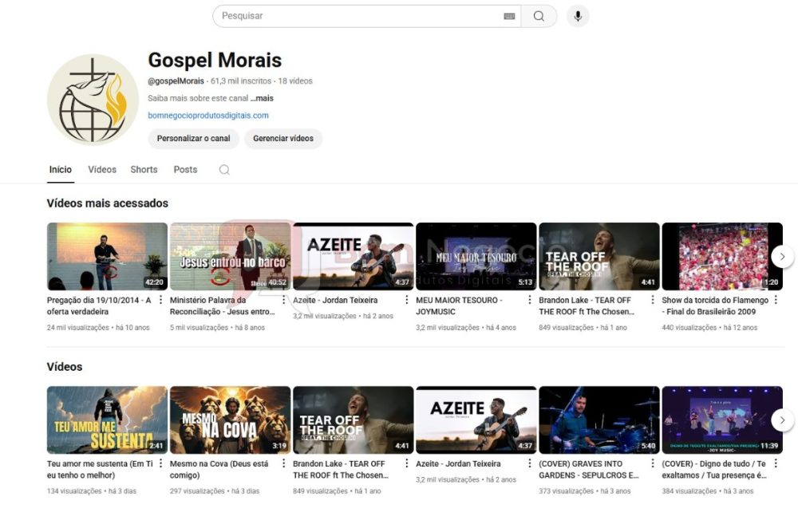This screenshot has height=532, width=798.
Task: Start voice search with the microphone
Action: [578, 16]
